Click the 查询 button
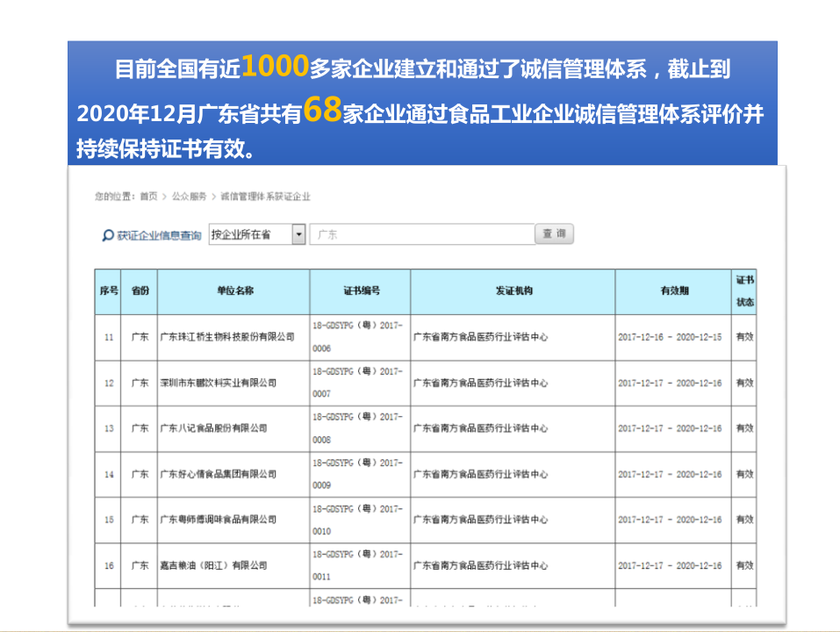Viewport: 840px width, 632px height. click(555, 233)
